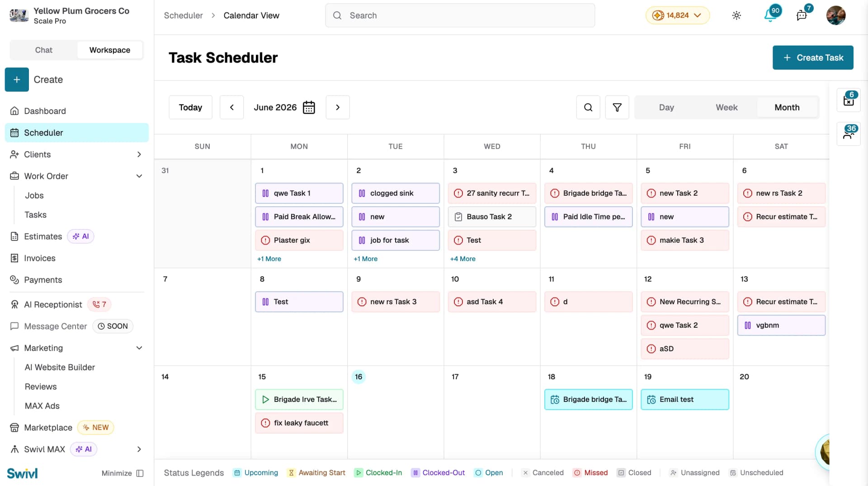Open makie Task 3 on June 5

pos(684,241)
